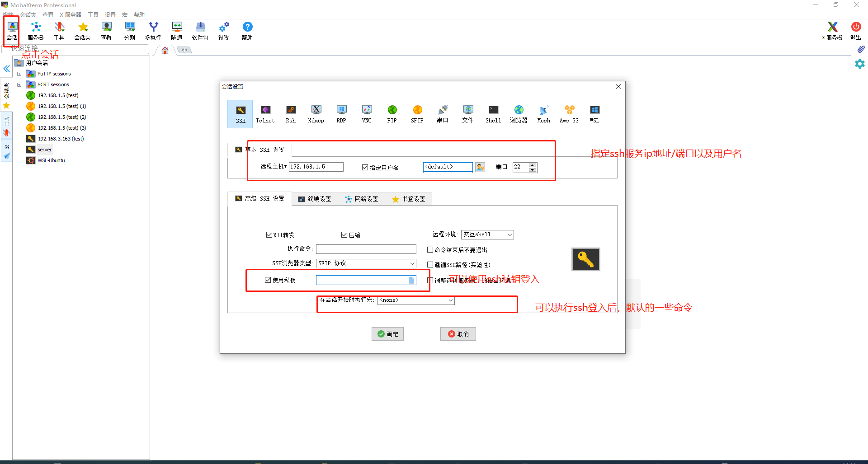The width and height of the screenshot is (868, 464).
Task: Collapse the sidebar with double chevron
Action: [x=6, y=69]
